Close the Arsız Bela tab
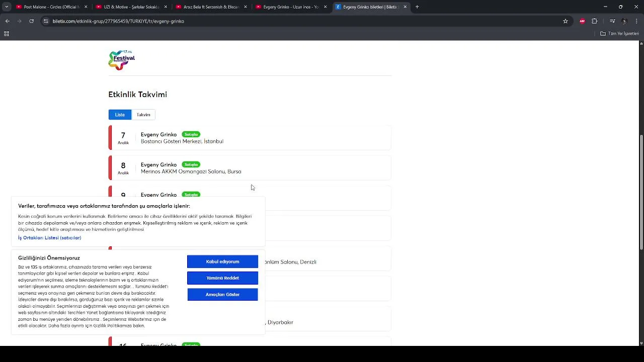Screen dimensions: 644x362 [x=246, y=7]
